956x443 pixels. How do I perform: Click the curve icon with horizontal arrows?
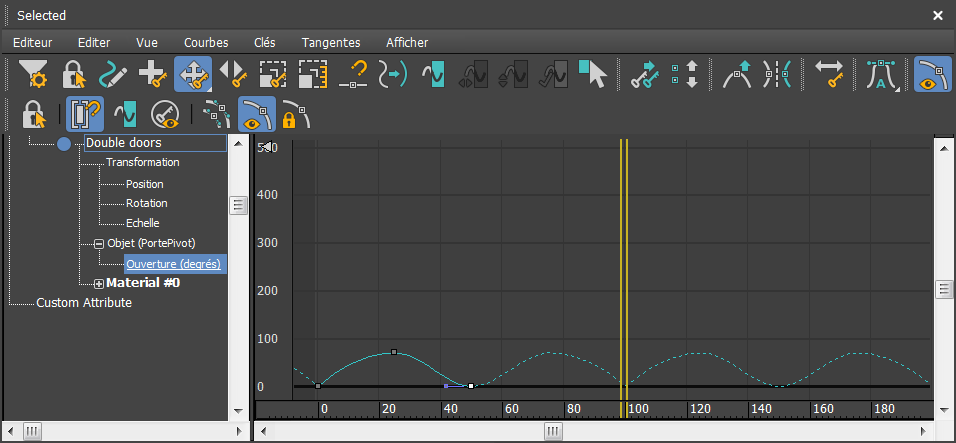[x=473, y=74]
